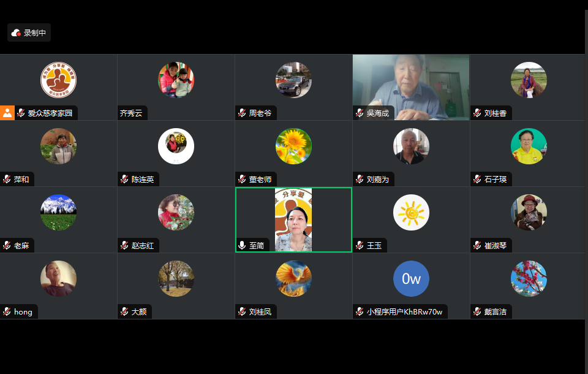Select the highlighted 至简 speaker tile
Viewport: 588px width, 374px height.
click(x=293, y=219)
